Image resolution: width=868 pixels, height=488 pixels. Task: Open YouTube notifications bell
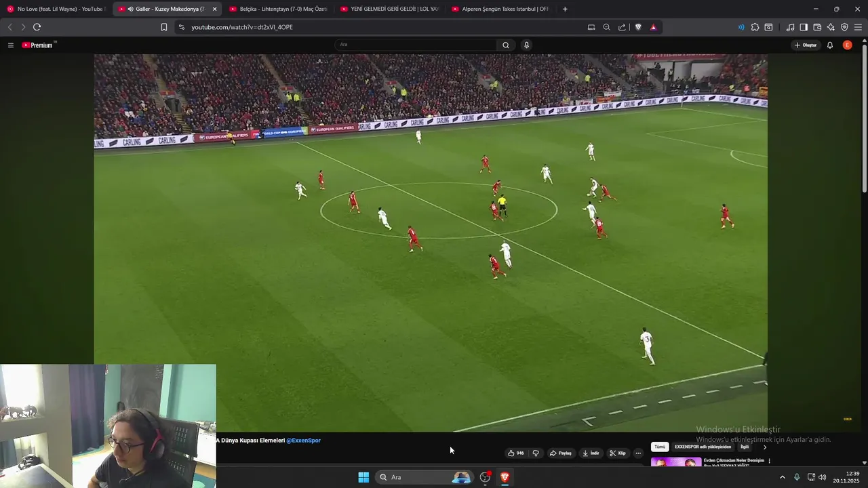[830, 45]
